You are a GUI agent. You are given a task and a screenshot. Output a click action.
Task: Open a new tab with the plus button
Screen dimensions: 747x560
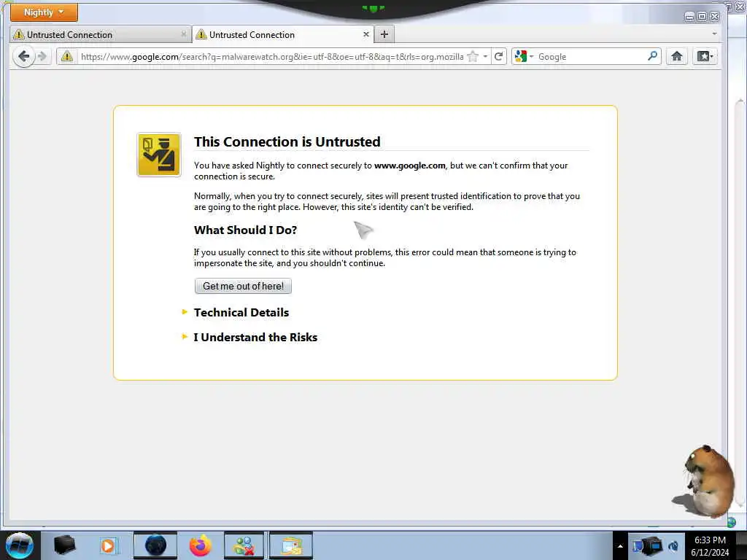(384, 34)
